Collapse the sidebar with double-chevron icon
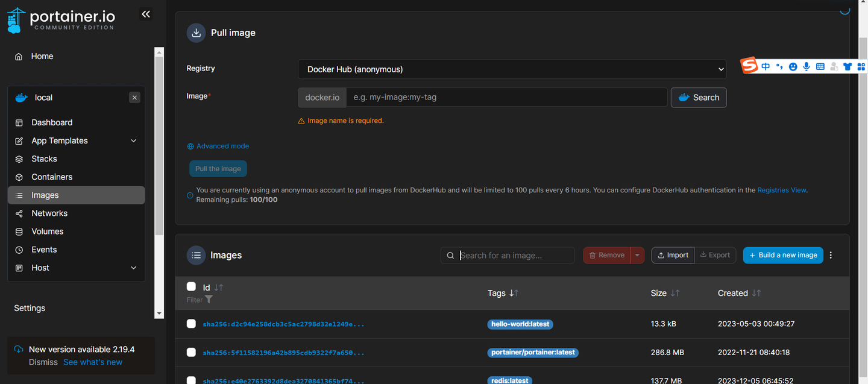 point(145,14)
